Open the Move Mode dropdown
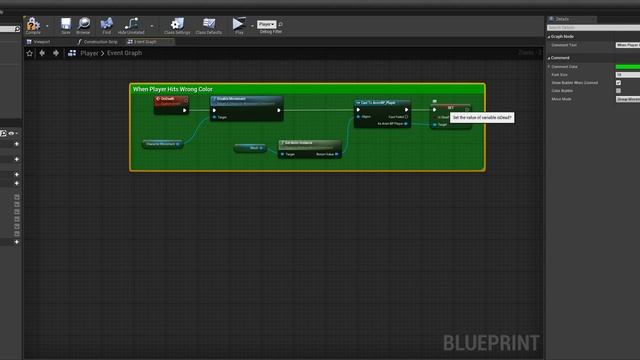This screenshot has width=640, height=360. (628, 99)
